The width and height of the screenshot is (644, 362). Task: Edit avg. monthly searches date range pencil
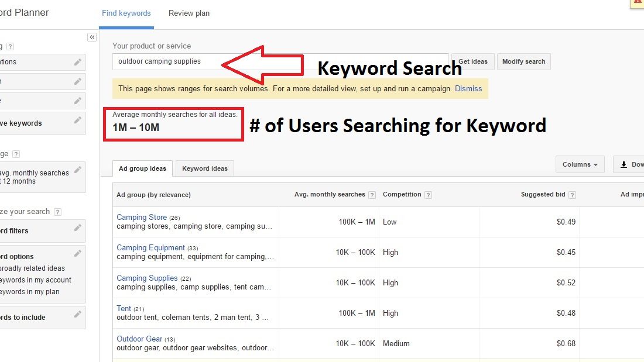tap(78, 170)
